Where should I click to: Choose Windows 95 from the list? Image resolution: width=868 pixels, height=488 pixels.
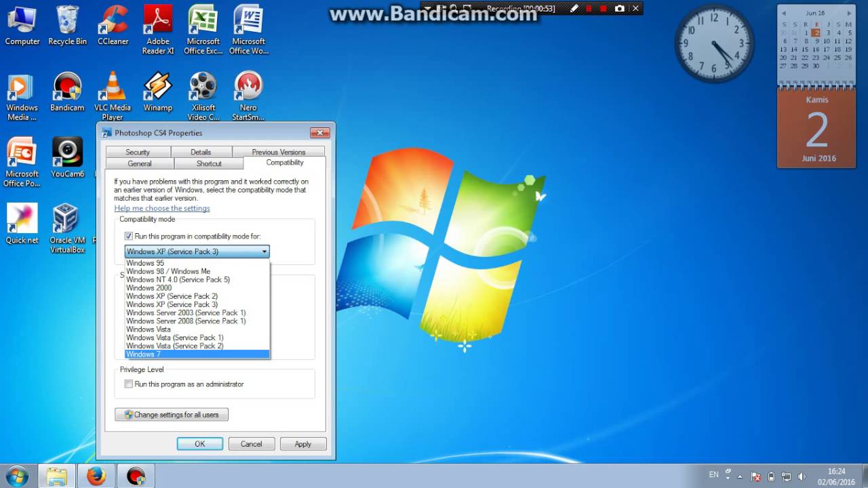coord(197,263)
